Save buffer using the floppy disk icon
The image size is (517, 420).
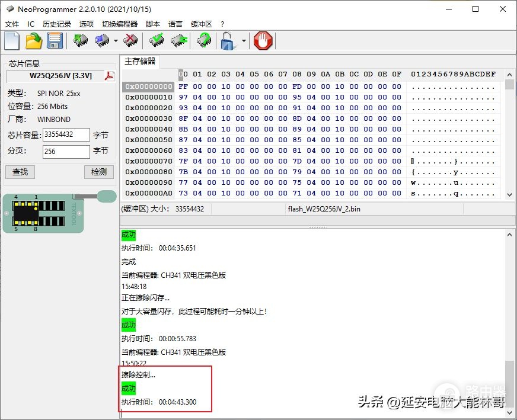coord(55,41)
